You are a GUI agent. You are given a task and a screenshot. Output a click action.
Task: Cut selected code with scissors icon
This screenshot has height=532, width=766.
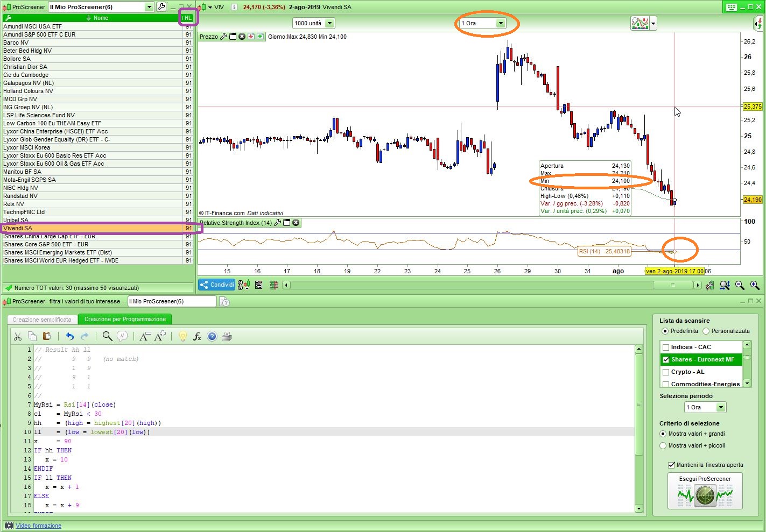point(18,337)
